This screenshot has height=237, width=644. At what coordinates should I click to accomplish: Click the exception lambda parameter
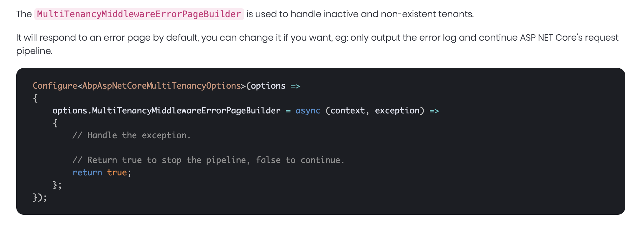pyautogui.click(x=397, y=111)
